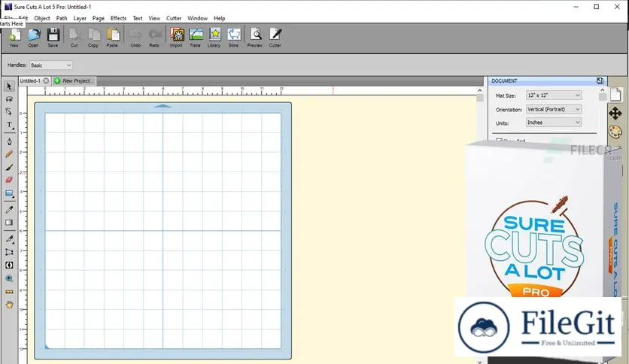Undock the DOCUMENT panel with corner icon
Viewport: 629px width, 364px height.
(600, 80)
